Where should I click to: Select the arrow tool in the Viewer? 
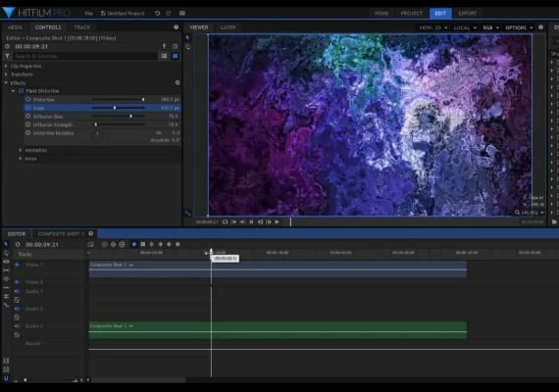click(x=187, y=37)
